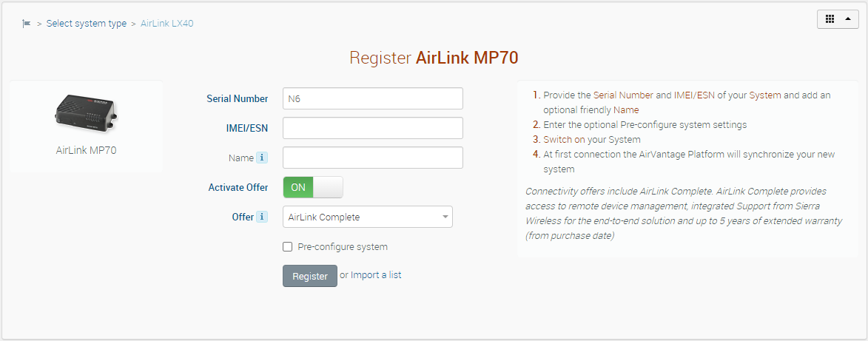The image size is (868, 341).
Task: Click the Name field info icon
Action: point(261,158)
